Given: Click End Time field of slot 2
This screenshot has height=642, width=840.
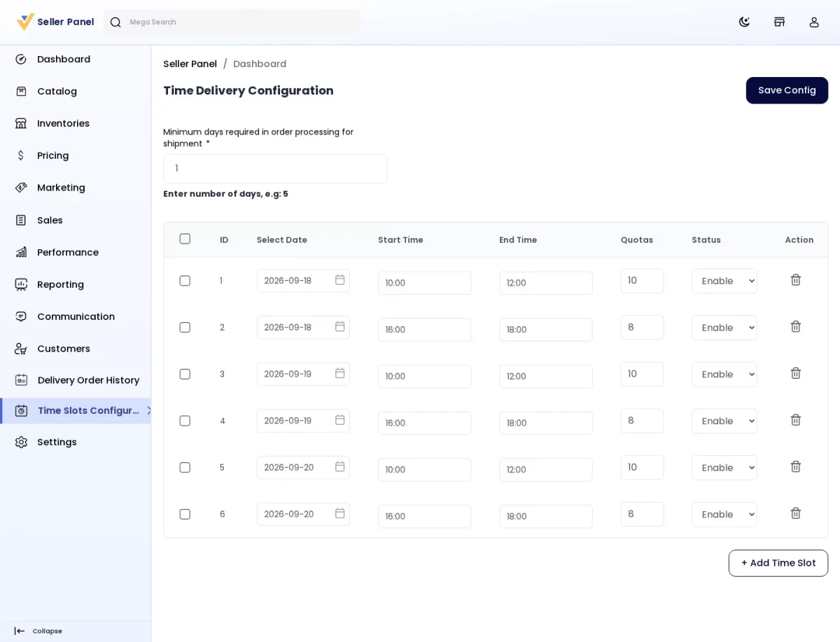Looking at the screenshot, I should (x=546, y=330).
